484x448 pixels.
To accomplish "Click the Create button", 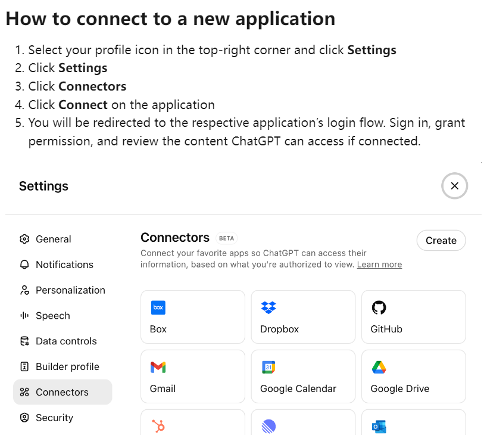I will tap(441, 240).
